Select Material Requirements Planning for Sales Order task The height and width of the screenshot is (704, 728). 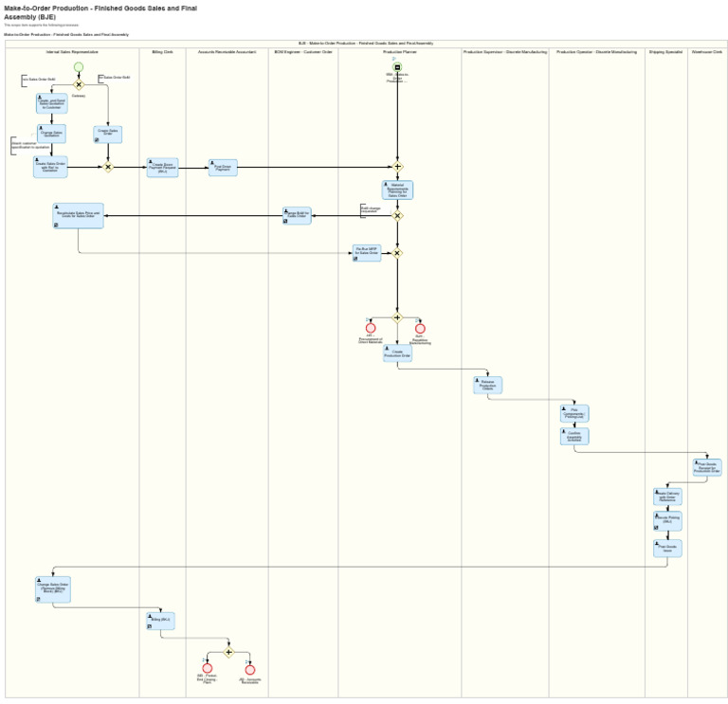pyautogui.click(x=397, y=190)
